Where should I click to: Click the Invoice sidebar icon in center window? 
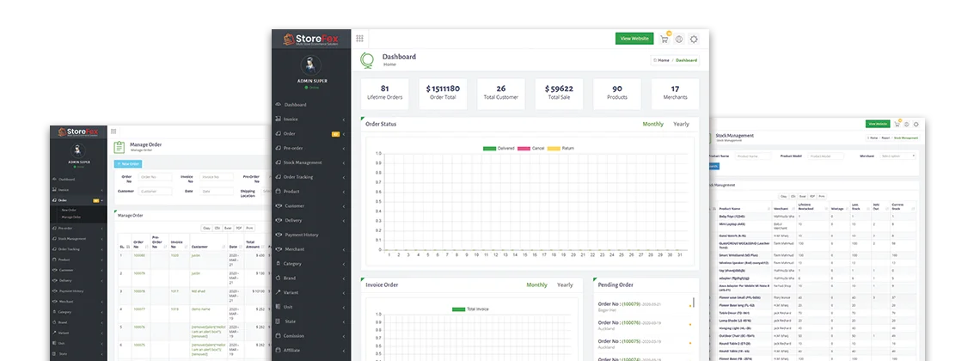(x=279, y=119)
